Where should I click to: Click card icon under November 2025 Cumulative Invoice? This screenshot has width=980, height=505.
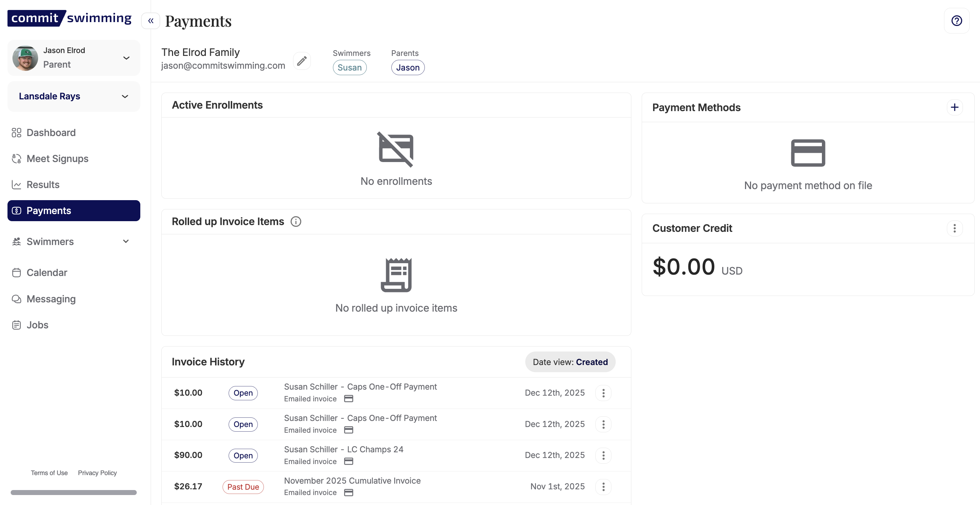(x=349, y=493)
